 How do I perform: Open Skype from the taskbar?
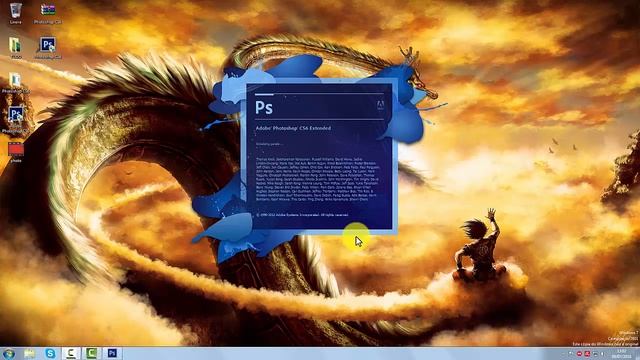click(x=50, y=353)
